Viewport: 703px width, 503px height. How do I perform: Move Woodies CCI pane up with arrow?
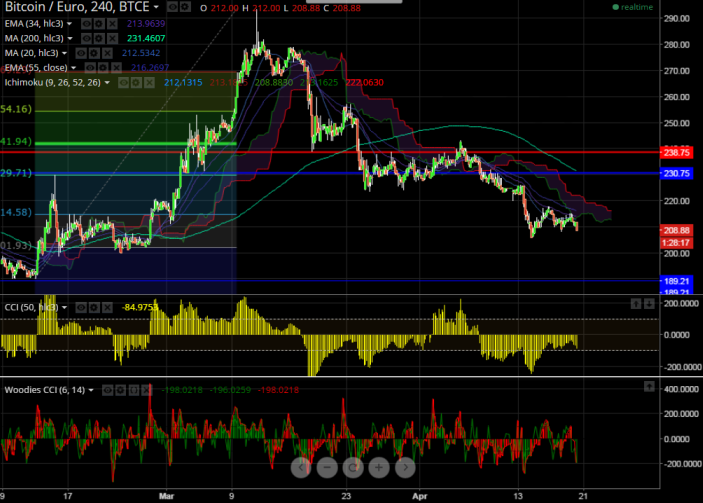[x=649, y=386]
